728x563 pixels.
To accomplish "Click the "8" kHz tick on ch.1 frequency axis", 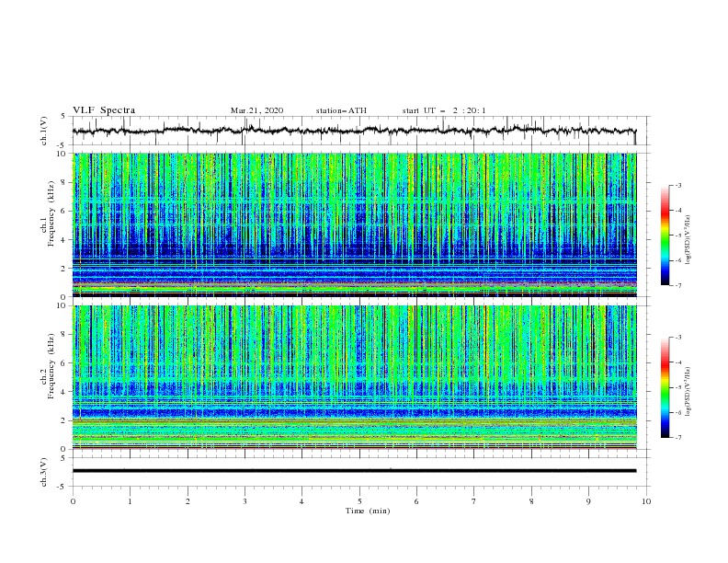I will click(64, 182).
